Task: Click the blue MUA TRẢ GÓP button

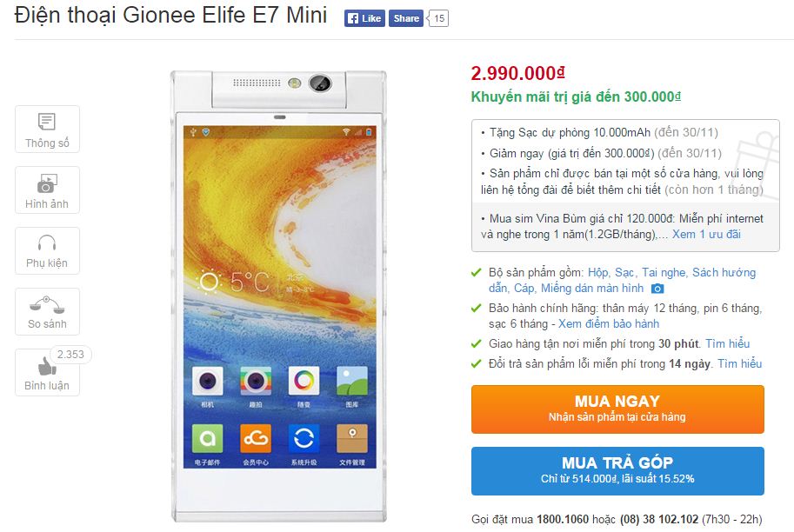Action: coord(617,471)
